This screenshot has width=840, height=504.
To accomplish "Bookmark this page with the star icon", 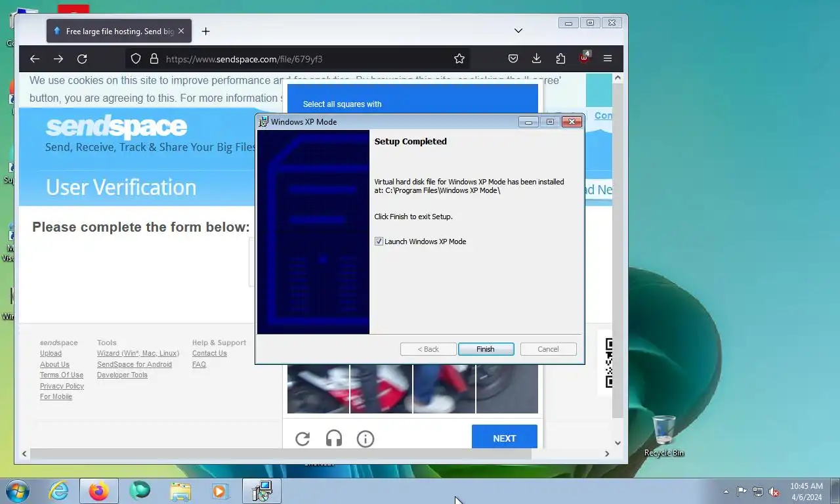I will tap(459, 59).
